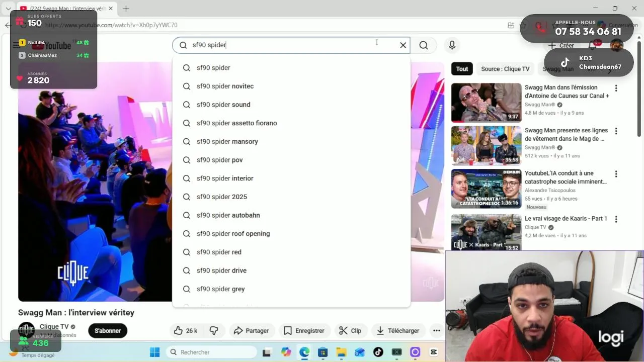
Task: Open thumbnail of 35:58 Swagg Man video
Action: pyautogui.click(x=486, y=146)
